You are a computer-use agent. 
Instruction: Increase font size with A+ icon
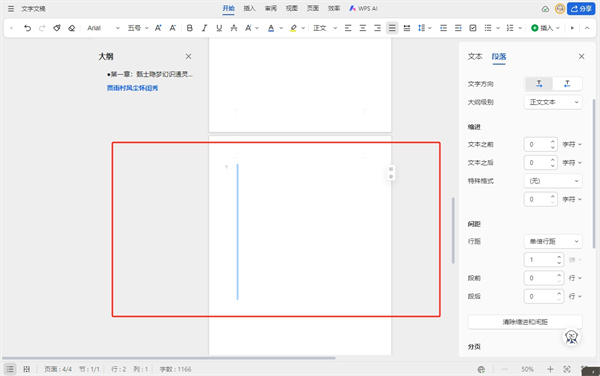(x=158, y=28)
